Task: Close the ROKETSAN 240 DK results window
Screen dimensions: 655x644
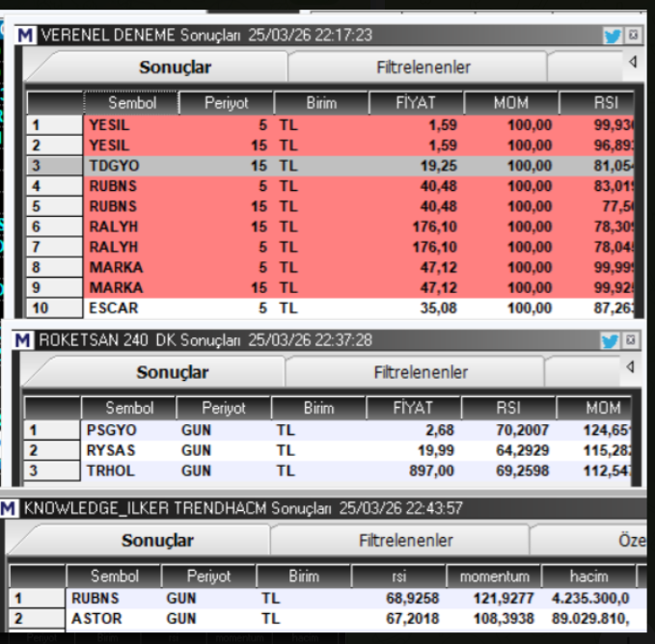Action: click(x=631, y=340)
